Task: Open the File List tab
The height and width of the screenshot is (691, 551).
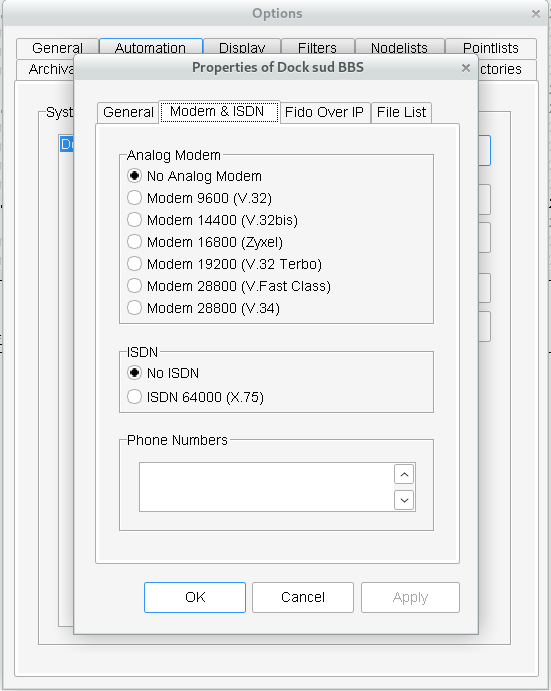Action: (401, 112)
